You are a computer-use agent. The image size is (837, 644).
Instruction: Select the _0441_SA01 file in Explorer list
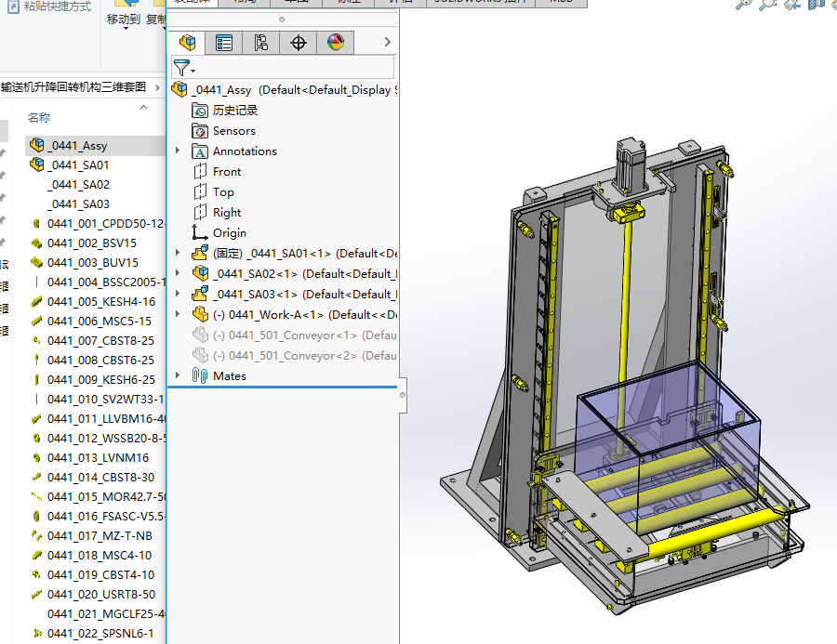(x=78, y=165)
